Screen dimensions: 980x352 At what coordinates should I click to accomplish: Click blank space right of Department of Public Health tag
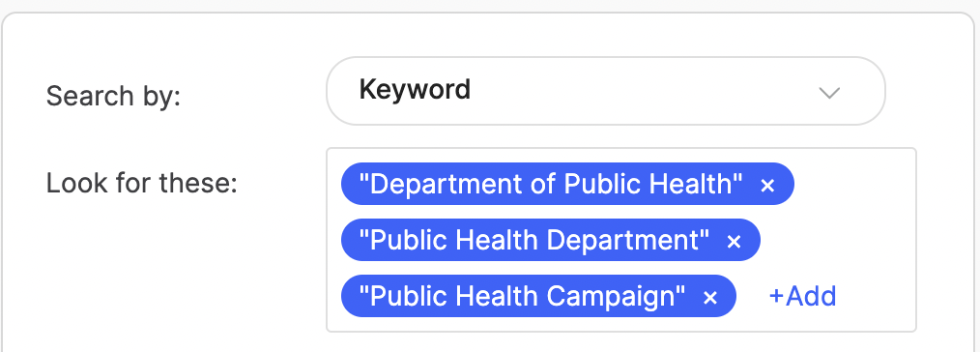coord(853,184)
